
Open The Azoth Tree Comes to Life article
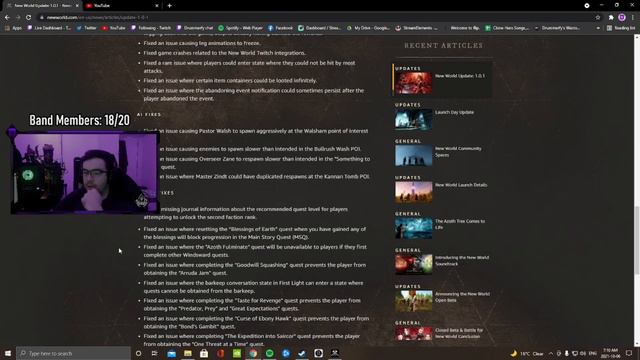(460, 224)
